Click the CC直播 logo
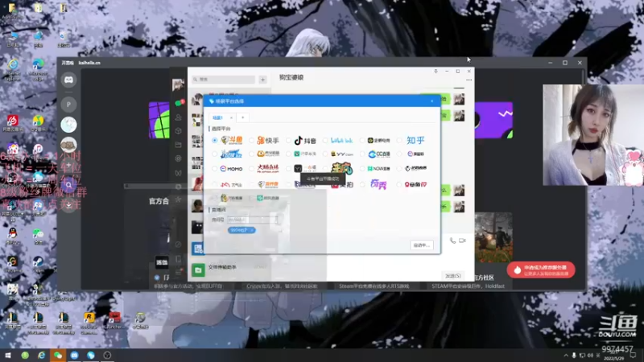 click(378, 154)
